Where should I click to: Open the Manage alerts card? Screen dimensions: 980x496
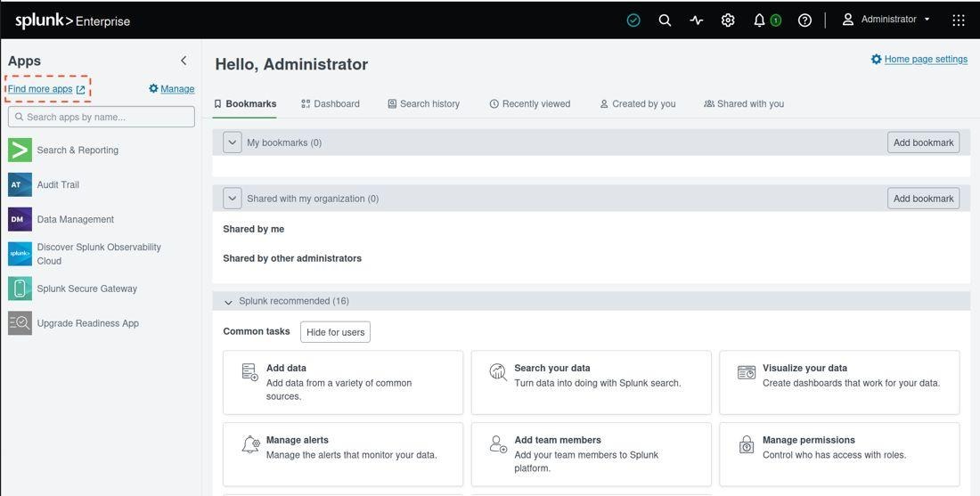tap(343, 454)
